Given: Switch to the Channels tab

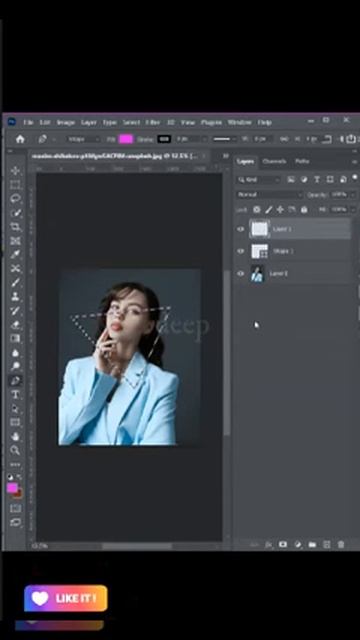Looking at the screenshot, I should (274, 161).
